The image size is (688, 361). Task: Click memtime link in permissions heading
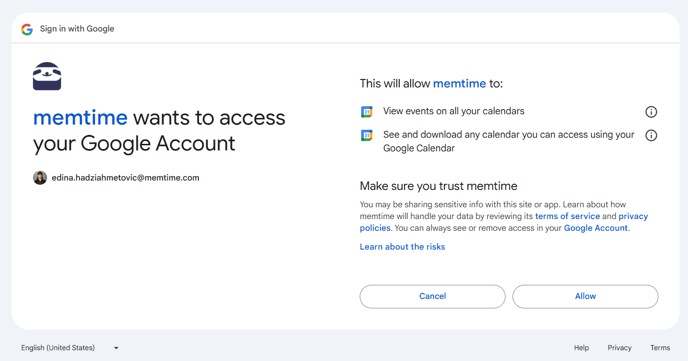(x=459, y=84)
